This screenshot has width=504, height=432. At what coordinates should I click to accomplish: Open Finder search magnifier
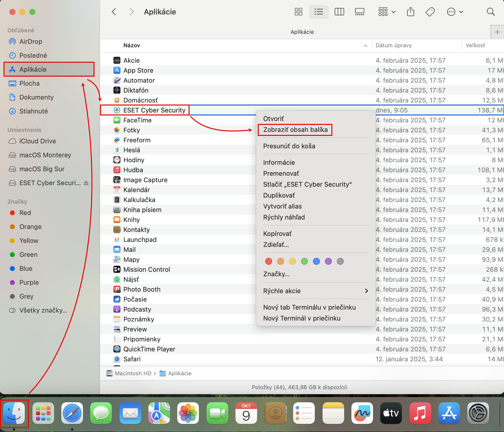point(490,12)
